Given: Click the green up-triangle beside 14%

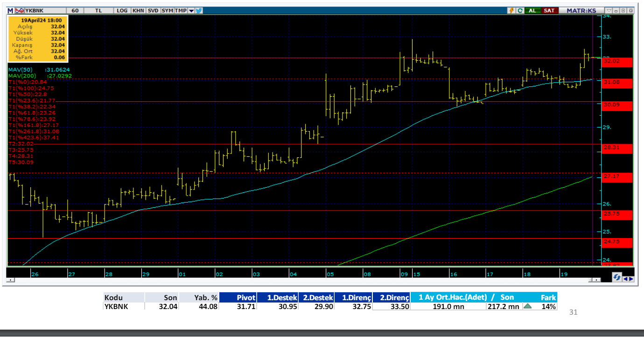Looking at the screenshot, I should point(527,307).
